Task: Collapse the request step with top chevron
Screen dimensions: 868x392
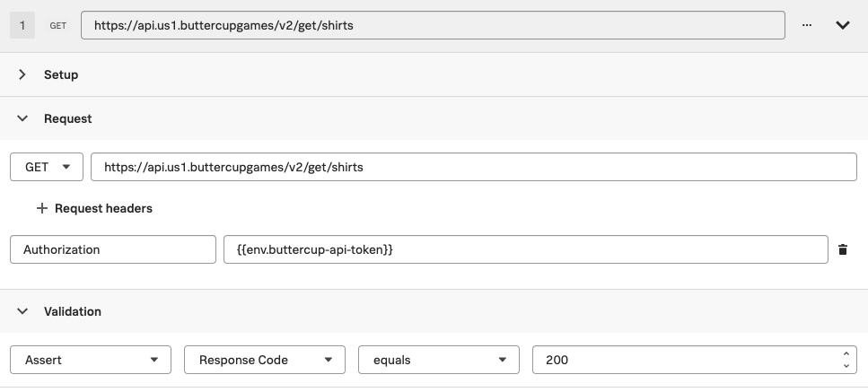Action: pos(843,25)
